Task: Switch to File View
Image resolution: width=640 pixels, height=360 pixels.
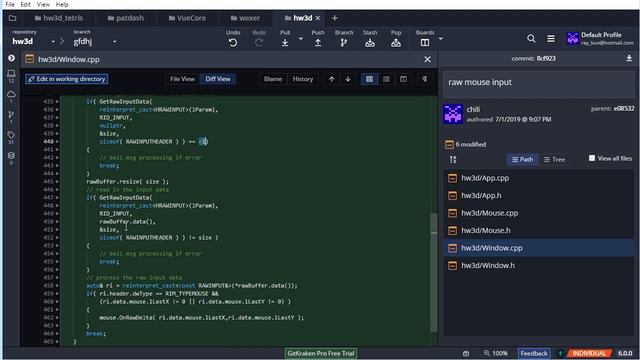Action: pos(182,79)
